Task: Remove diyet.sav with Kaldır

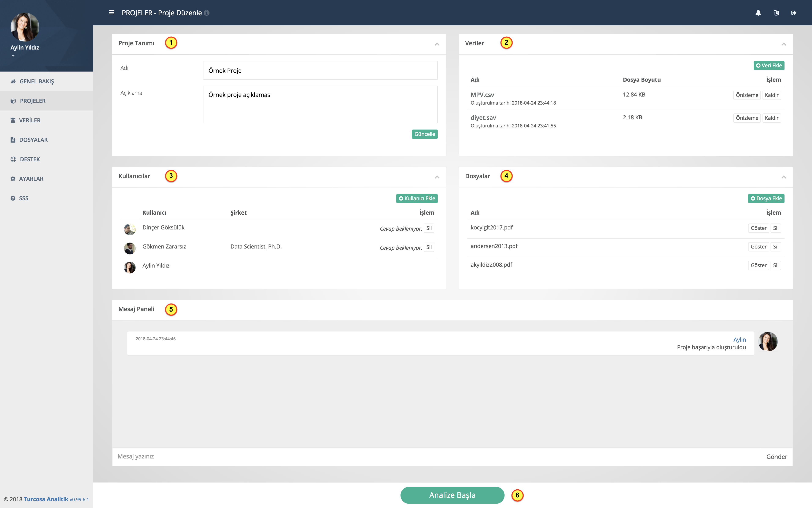Action: (x=771, y=118)
